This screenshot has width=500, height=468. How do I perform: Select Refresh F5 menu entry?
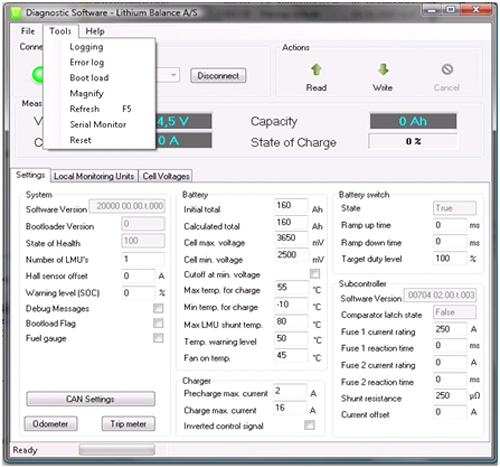point(100,109)
